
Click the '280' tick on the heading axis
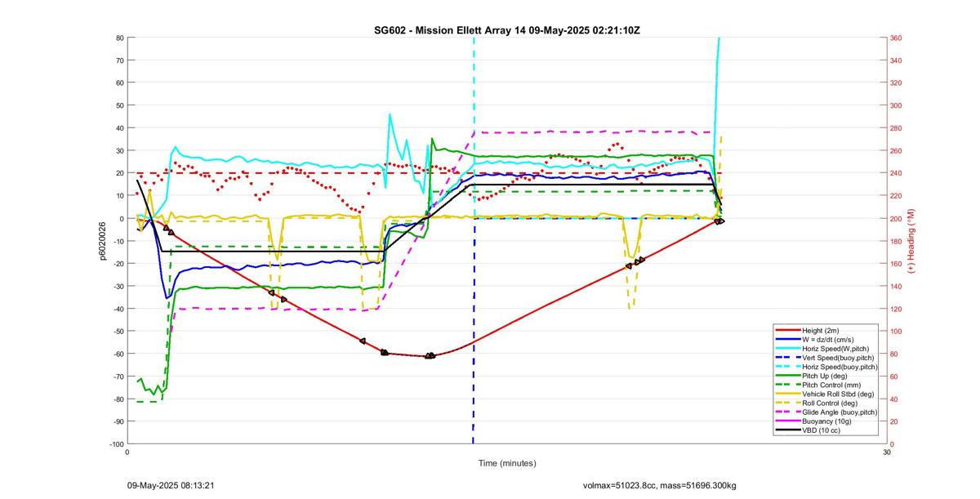pyautogui.click(x=896, y=128)
